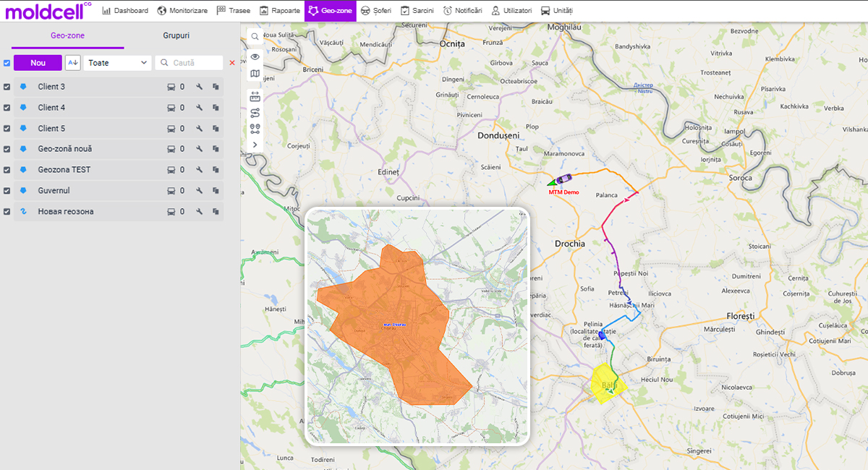Go to the Monitorizare section
Screen dimensions: 868x470
pyautogui.click(x=182, y=11)
